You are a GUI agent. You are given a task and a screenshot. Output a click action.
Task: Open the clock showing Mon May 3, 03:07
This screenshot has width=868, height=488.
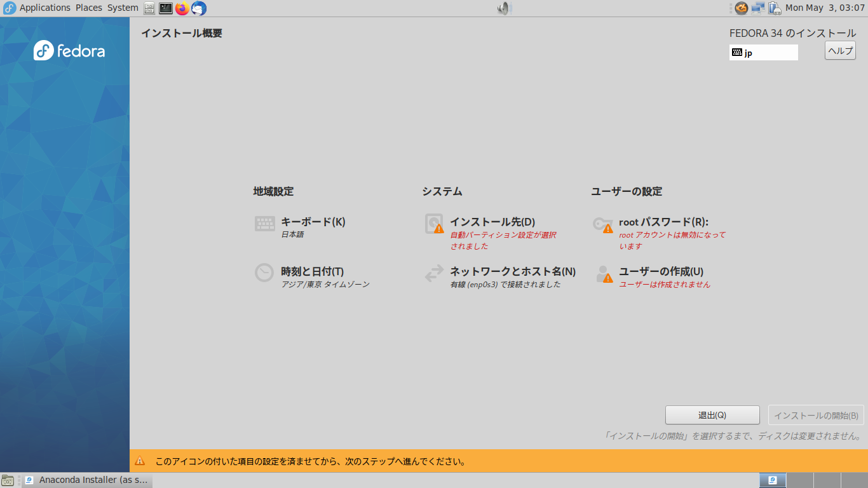click(x=825, y=8)
